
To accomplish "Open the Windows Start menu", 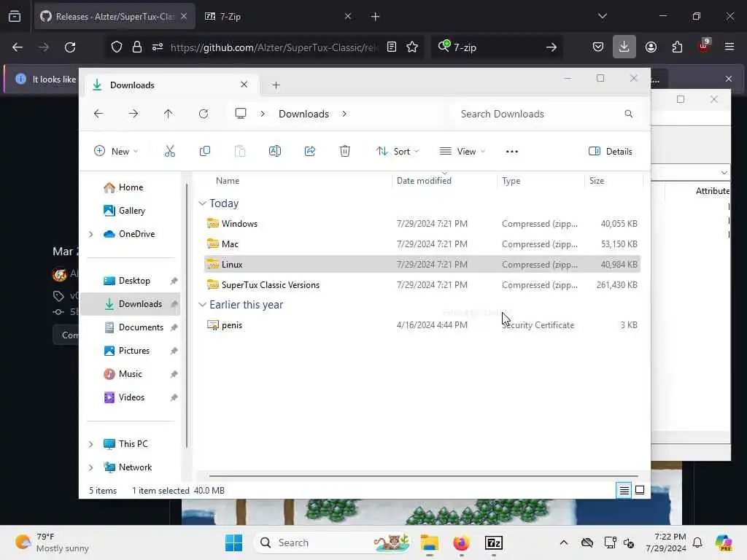I will pos(233,542).
